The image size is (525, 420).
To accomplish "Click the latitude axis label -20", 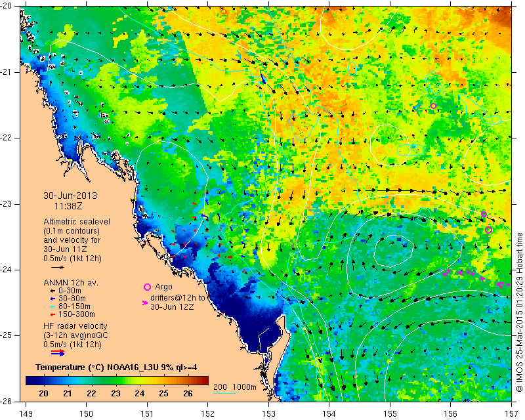I will [6, 6].
